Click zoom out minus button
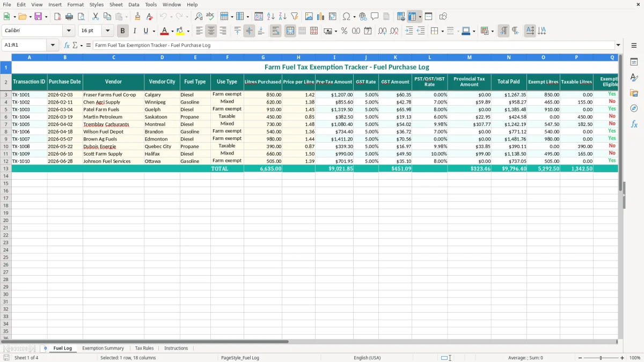This screenshot has width=644, height=362. [580, 358]
